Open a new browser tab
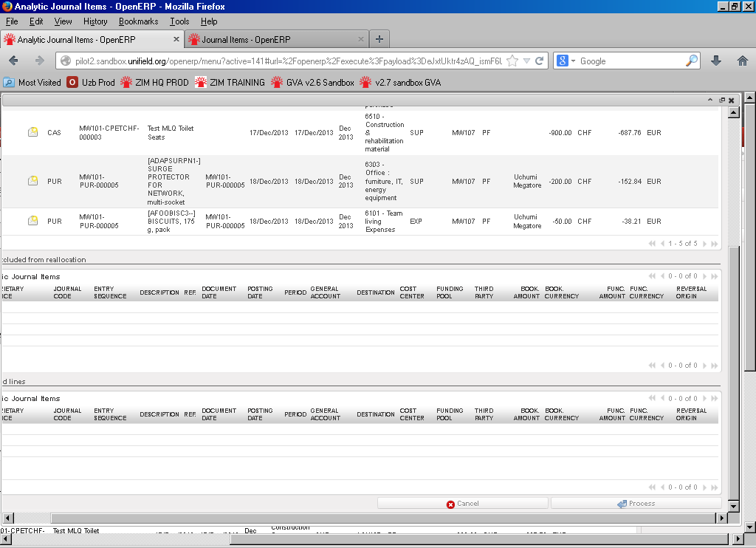 pyautogui.click(x=379, y=39)
